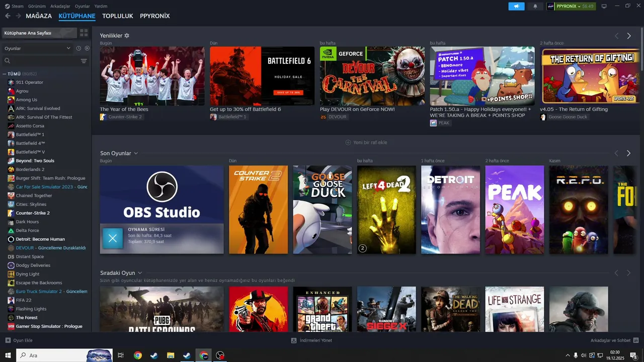
Task: Open Among Us from the game list
Action: tap(26, 100)
